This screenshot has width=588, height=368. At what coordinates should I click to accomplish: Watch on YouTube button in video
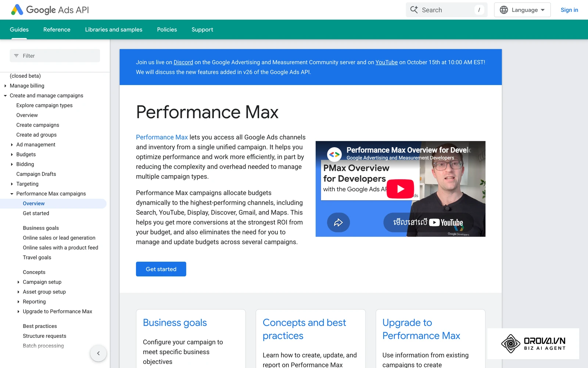click(x=428, y=222)
